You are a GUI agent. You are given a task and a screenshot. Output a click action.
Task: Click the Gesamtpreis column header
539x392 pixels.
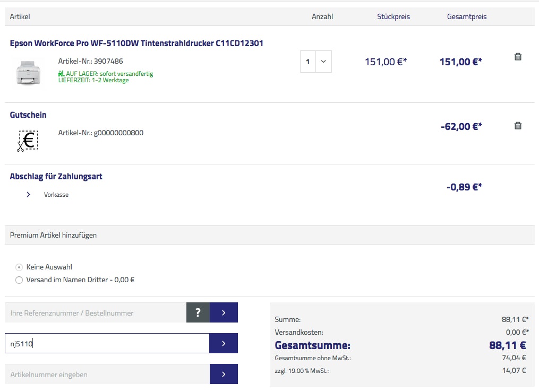466,16
